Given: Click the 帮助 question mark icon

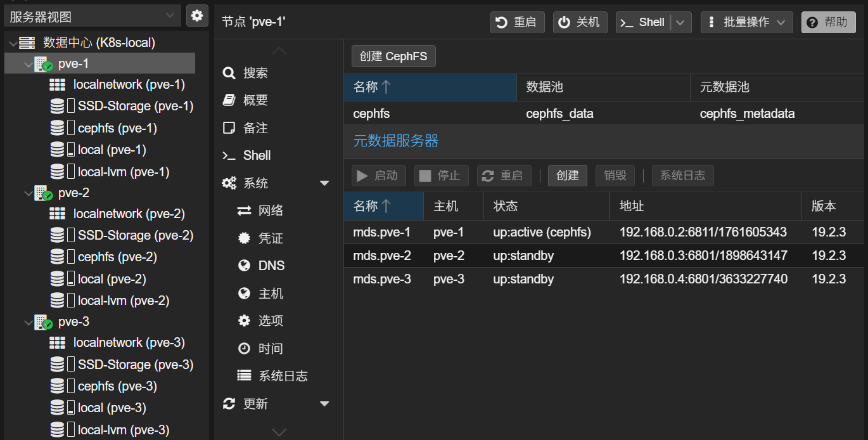Looking at the screenshot, I should pyautogui.click(x=812, y=22).
